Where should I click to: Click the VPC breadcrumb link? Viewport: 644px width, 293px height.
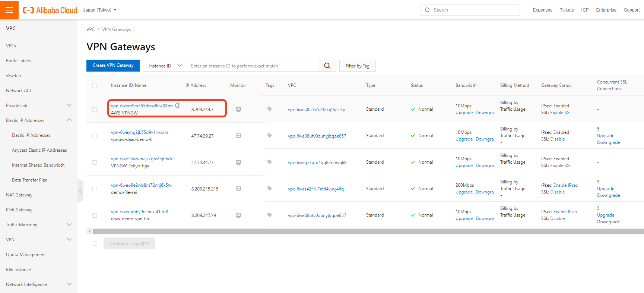[91, 29]
